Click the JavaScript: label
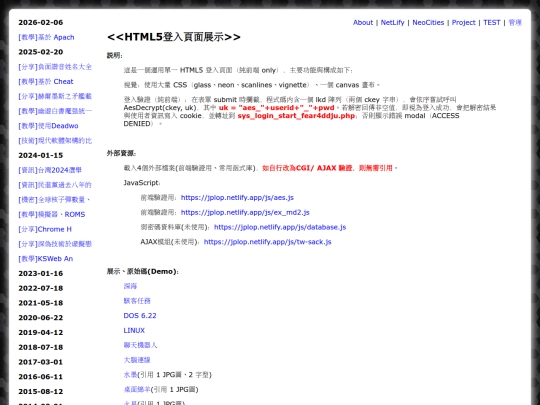 pyautogui.click(x=142, y=183)
